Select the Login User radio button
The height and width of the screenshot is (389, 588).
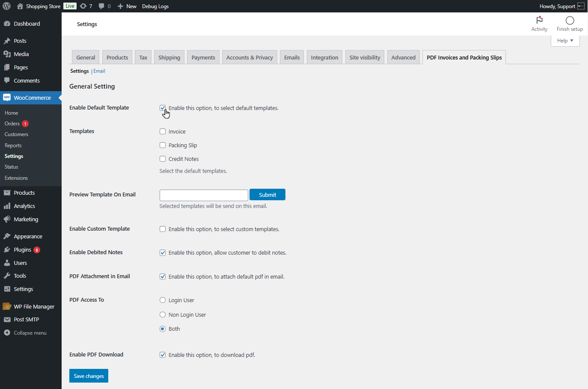pos(163,300)
